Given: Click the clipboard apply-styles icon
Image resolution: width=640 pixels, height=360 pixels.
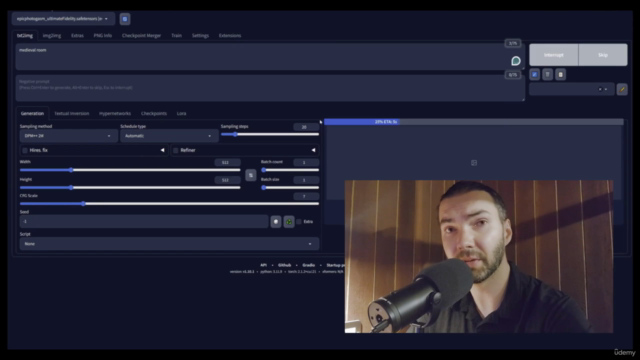Looking at the screenshot, I should 560,75.
